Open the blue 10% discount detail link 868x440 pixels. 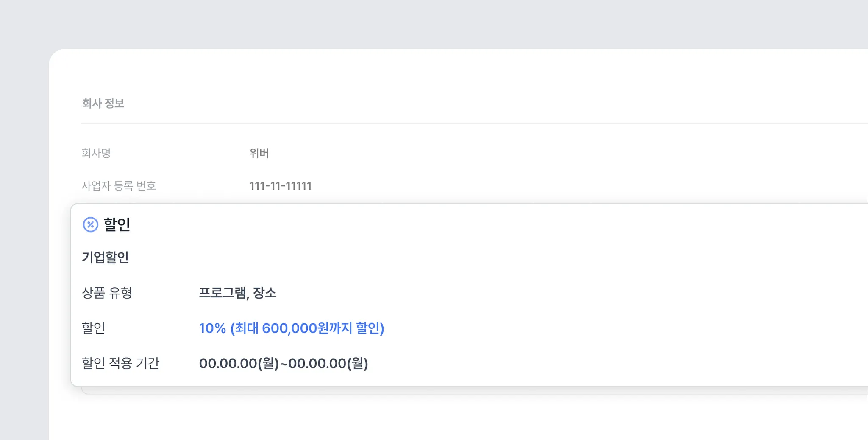point(291,328)
